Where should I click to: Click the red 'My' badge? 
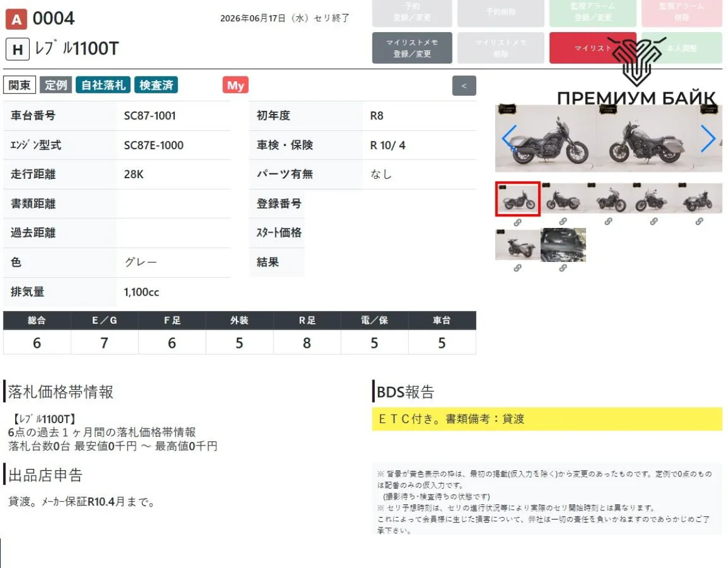[235, 85]
